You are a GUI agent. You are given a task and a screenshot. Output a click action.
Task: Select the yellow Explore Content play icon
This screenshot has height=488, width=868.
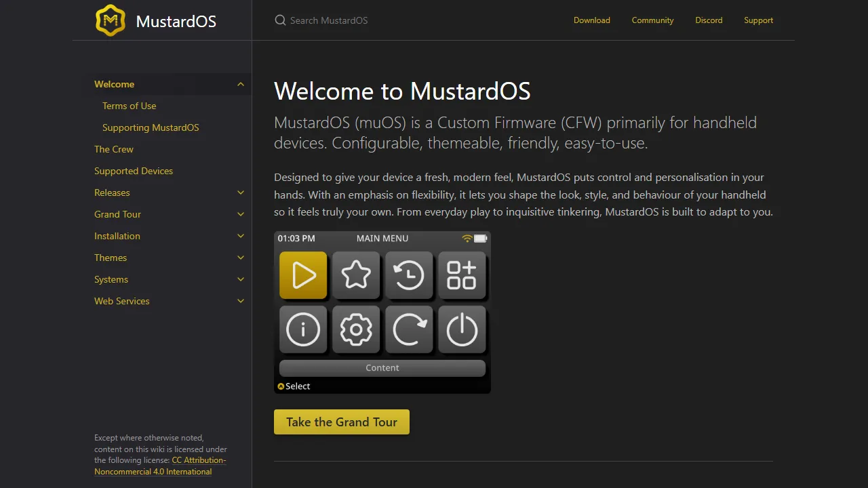pos(302,275)
